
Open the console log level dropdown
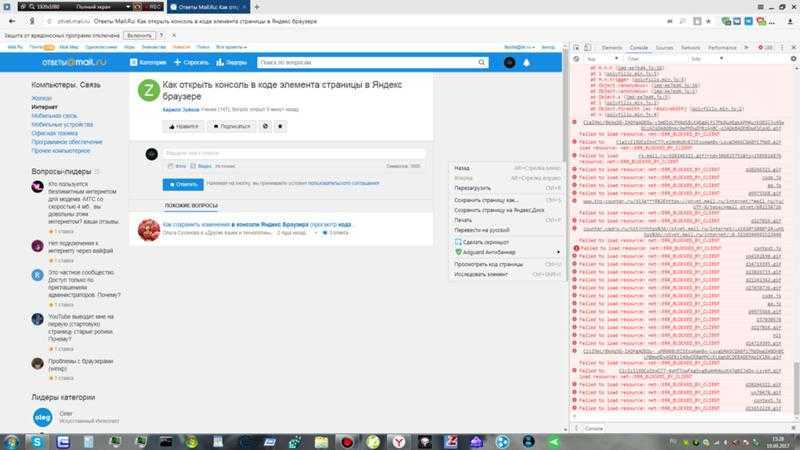coord(707,59)
